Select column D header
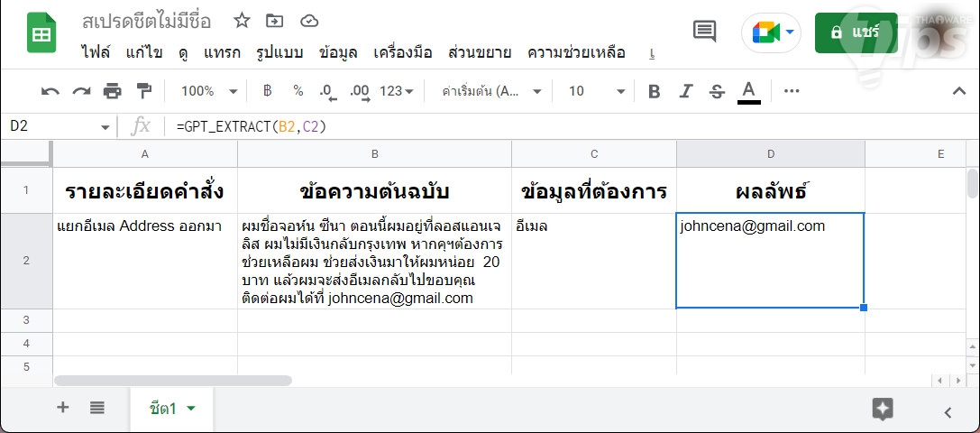This screenshot has height=433, width=980. (x=771, y=154)
